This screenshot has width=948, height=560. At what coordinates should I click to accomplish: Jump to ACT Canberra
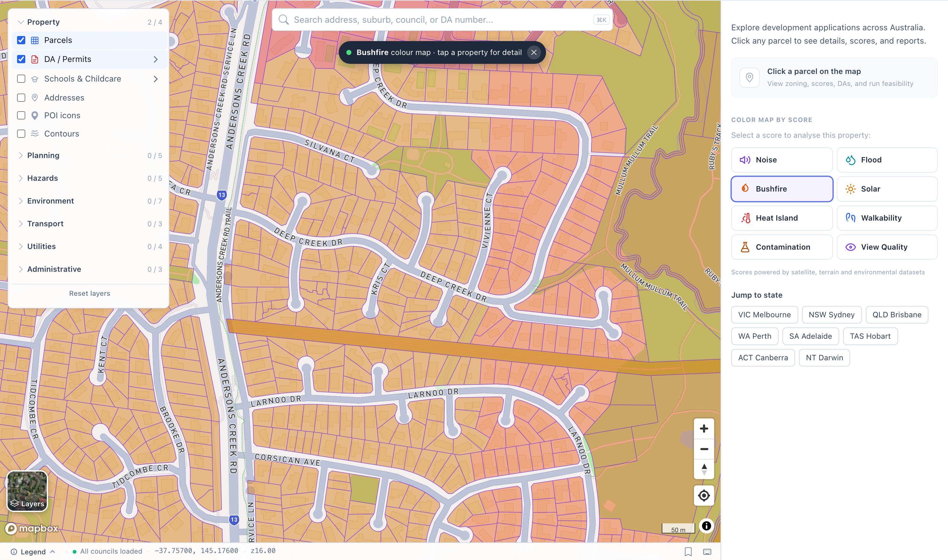click(763, 358)
